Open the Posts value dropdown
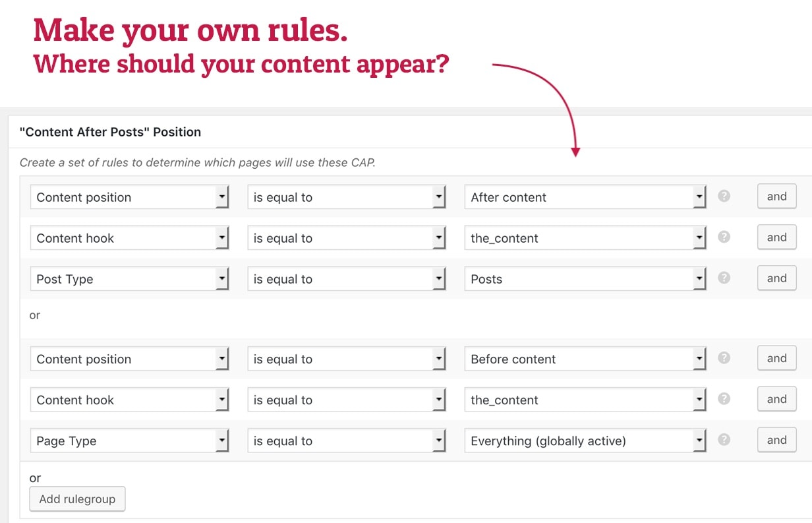Image resolution: width=812 pixels, height=523 pixels. (x=585, y=279)
